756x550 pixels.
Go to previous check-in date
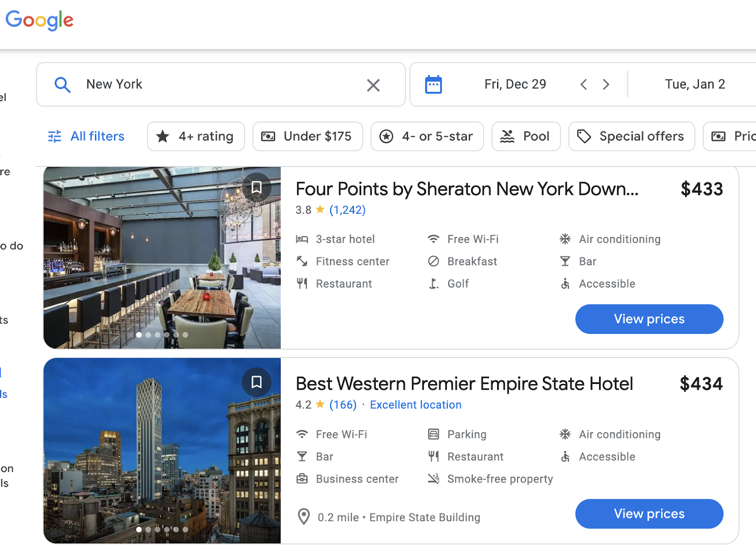point(584,84)
